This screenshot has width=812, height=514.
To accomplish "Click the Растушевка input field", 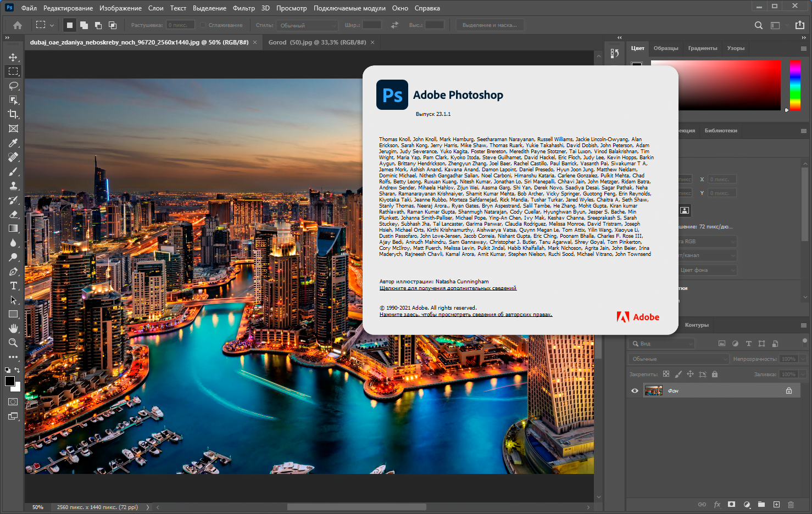I will 180,25.
